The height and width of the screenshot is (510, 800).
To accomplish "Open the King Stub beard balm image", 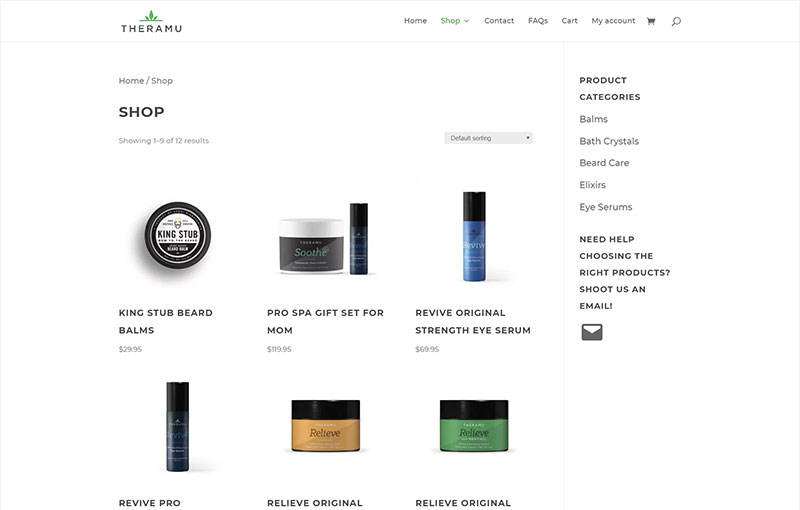I will click(x=177, y=236).
